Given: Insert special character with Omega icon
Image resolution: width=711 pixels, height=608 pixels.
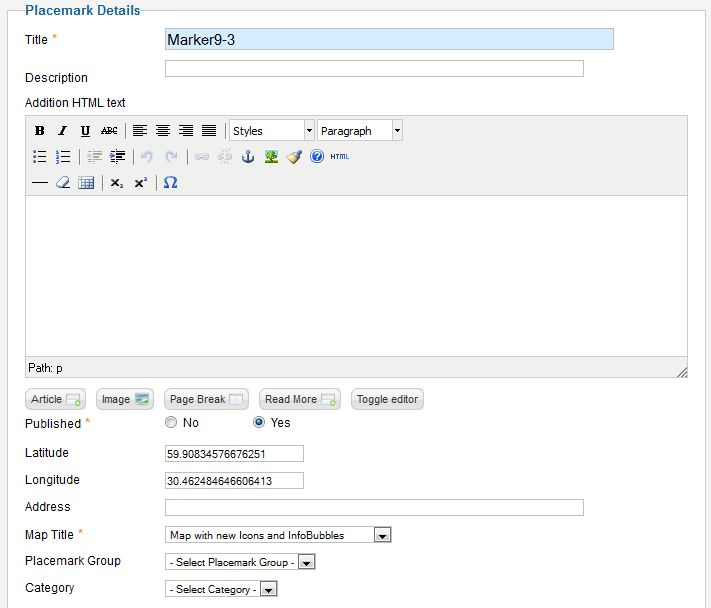Looking at the screenshot, I should click(170, 183).
